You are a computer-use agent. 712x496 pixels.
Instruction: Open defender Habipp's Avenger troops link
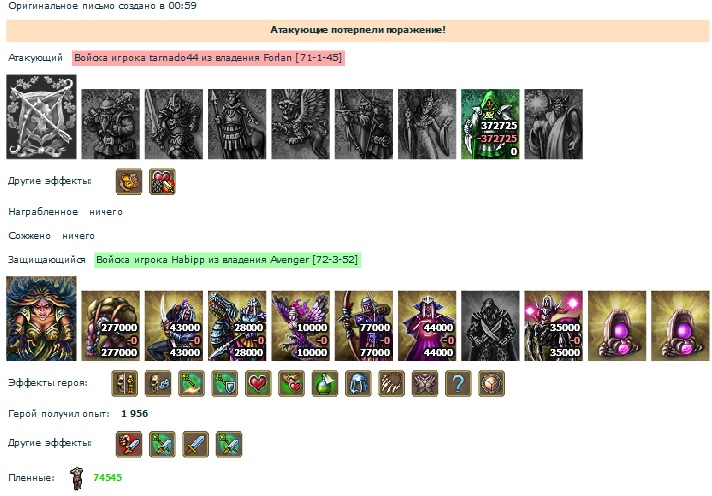[x=227, y=260]
